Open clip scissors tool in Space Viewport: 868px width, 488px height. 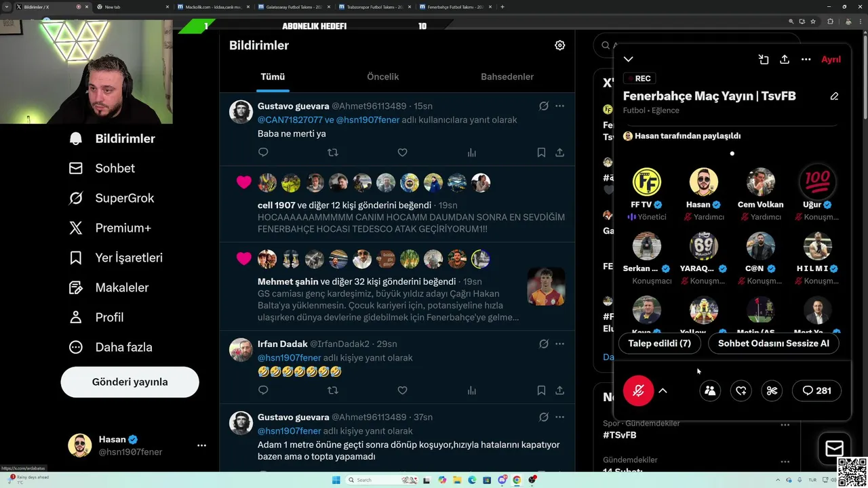click(x=772, y=390)
